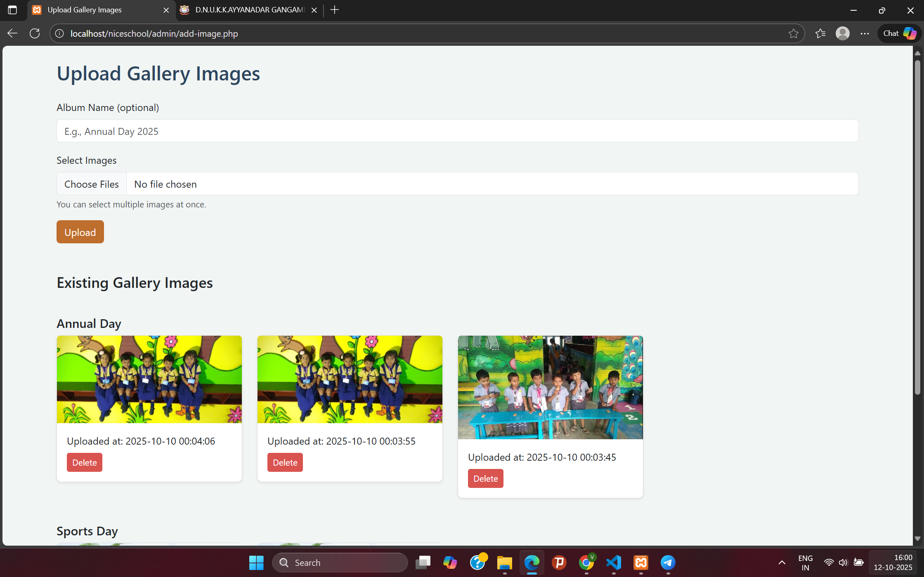The height and width of the screenshot is (577, 924).
Task: Open the favorites list icon
Action: 820,33
